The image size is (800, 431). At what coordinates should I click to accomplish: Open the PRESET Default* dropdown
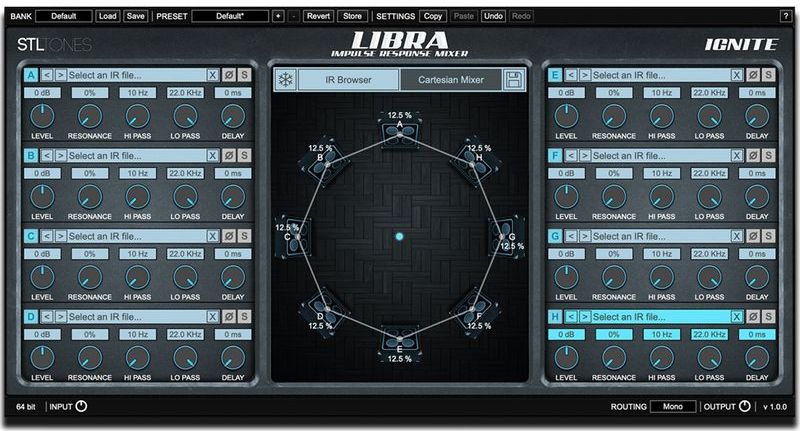pyautogui.click(x=230, y=16)
